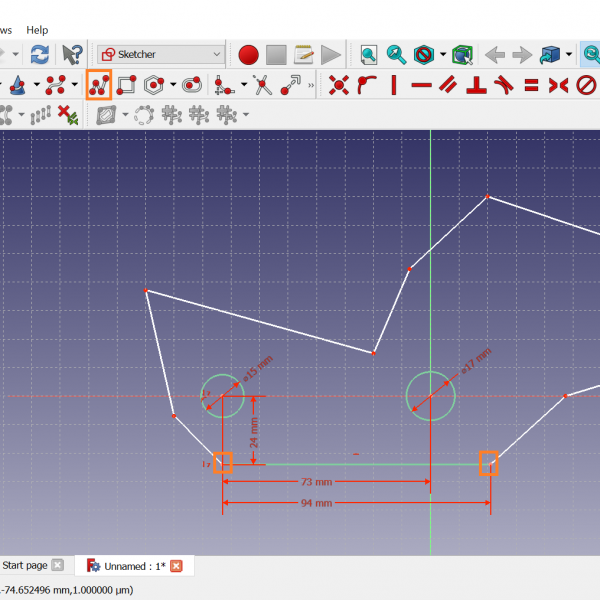Apply the perpendicular constraint
The image size is (600, 600).
pos(477,85)
